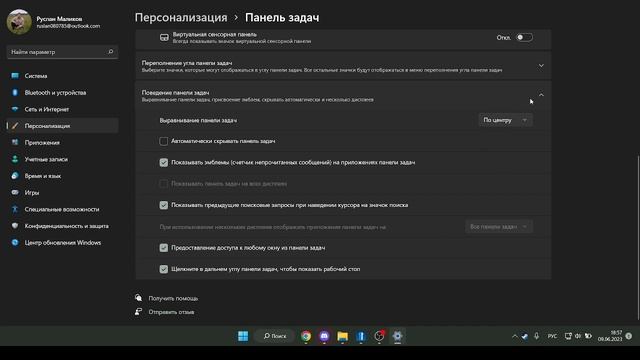
Task: Go to Центр обновления Windows page
Action: pyautogui.click(x=62, y=242)
